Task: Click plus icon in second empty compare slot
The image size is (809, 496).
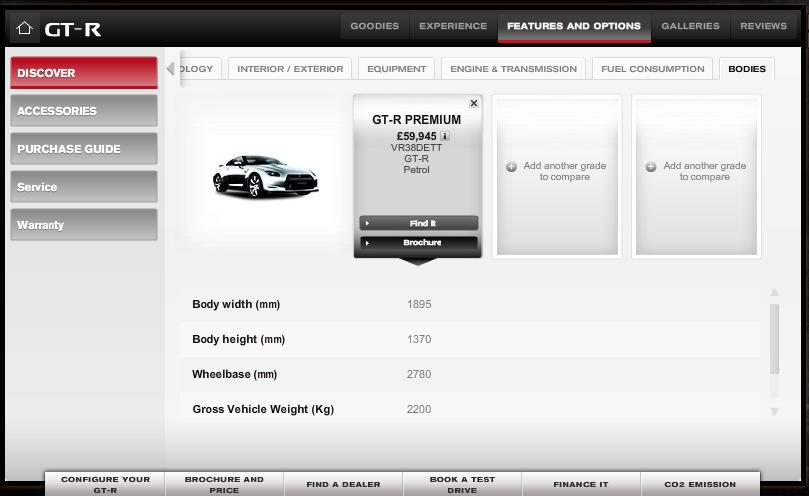Action: pos(651,167)
